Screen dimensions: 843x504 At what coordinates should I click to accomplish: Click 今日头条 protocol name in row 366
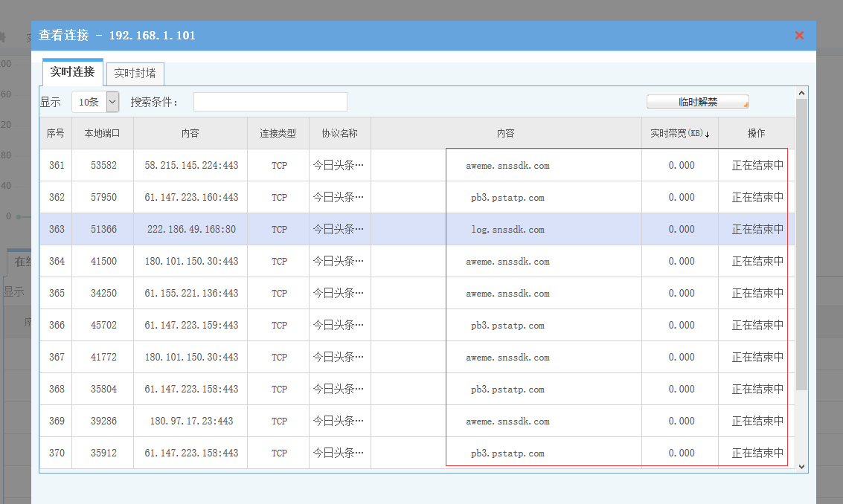[339, 326]
